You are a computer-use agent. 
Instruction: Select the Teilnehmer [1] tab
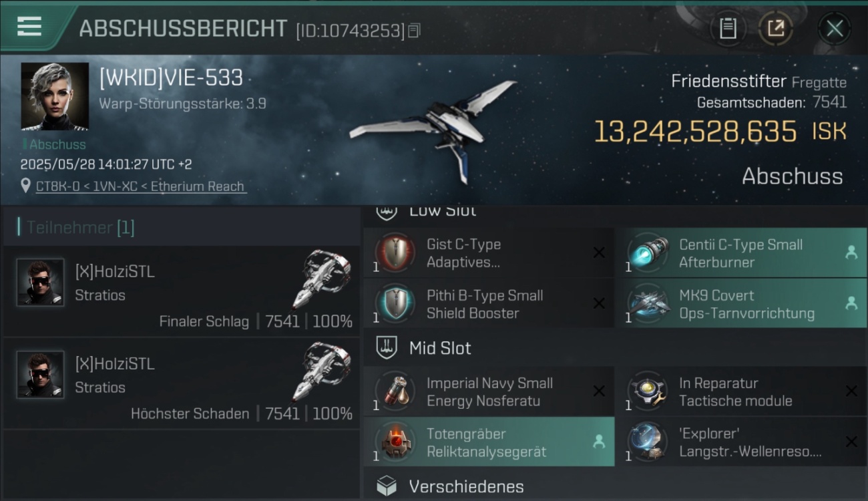pyautogui.click(x=80, y=227)
